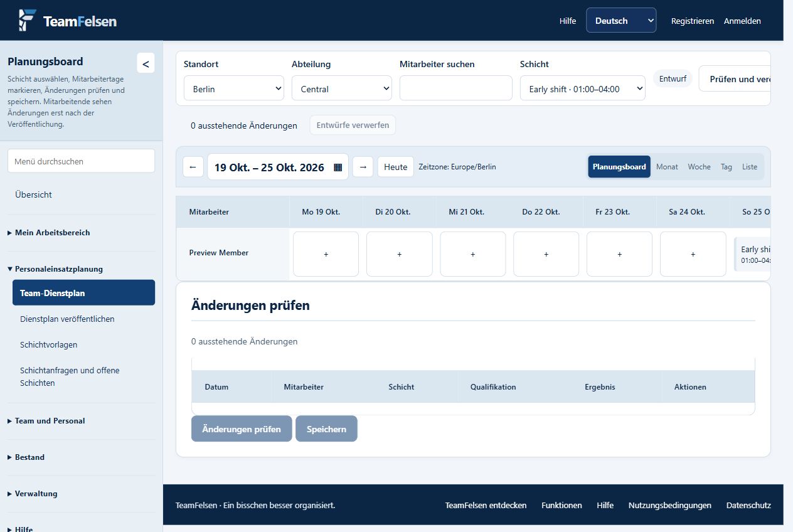
Task: Switch to Tag view tab
Action: tap(726, 167)
